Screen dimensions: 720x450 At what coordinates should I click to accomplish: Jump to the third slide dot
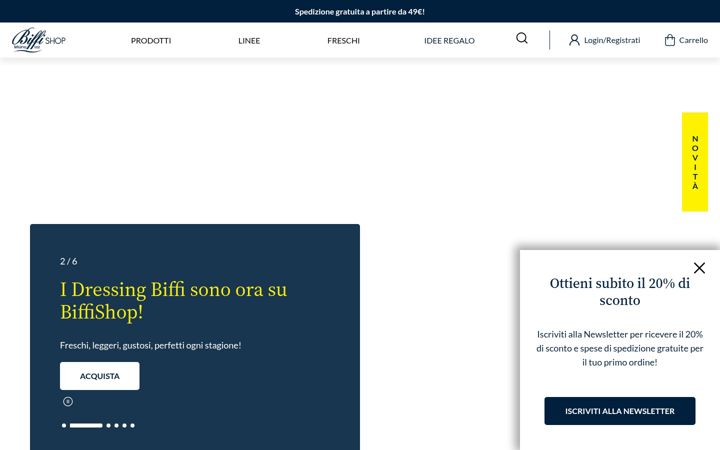(x=108, y=426)
